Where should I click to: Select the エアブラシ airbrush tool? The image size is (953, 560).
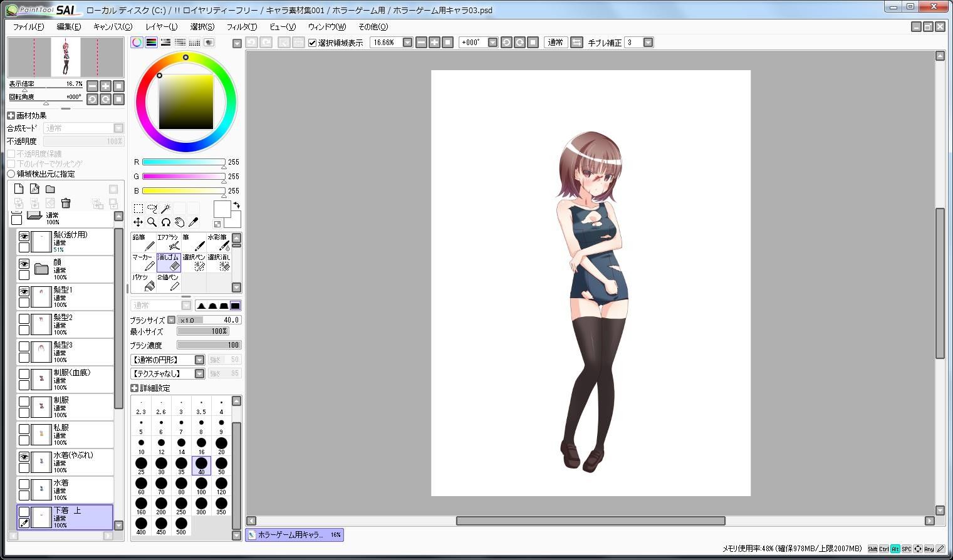169,242
